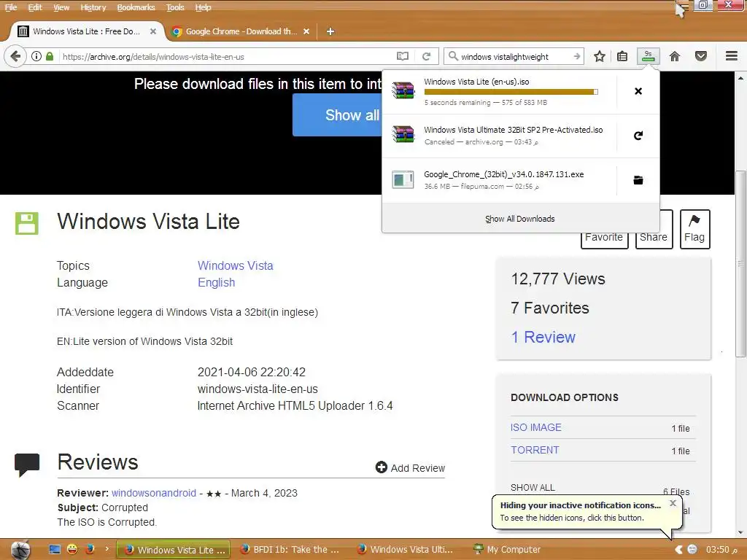The height and width of the screenshot is (560, 747).
Task: Click the Add Review plus icon
Action: click(381, 467)
